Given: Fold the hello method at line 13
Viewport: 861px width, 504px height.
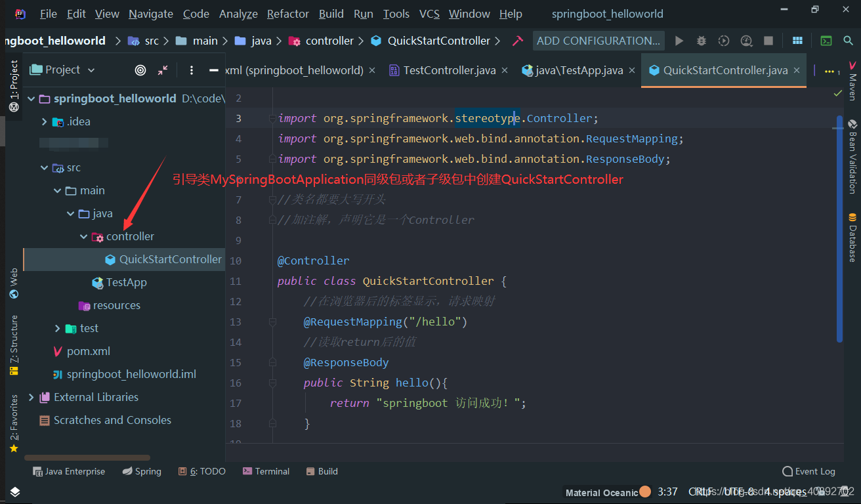Looking at the screenshot, I should tap(272, 322).
